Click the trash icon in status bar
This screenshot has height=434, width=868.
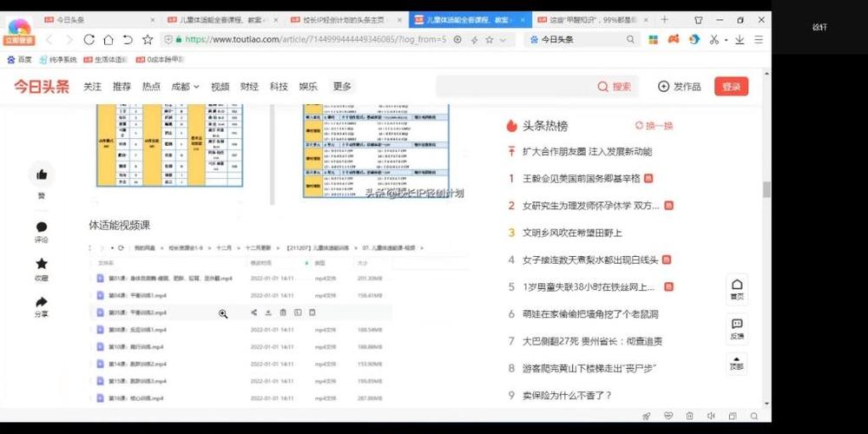point(689,417)
